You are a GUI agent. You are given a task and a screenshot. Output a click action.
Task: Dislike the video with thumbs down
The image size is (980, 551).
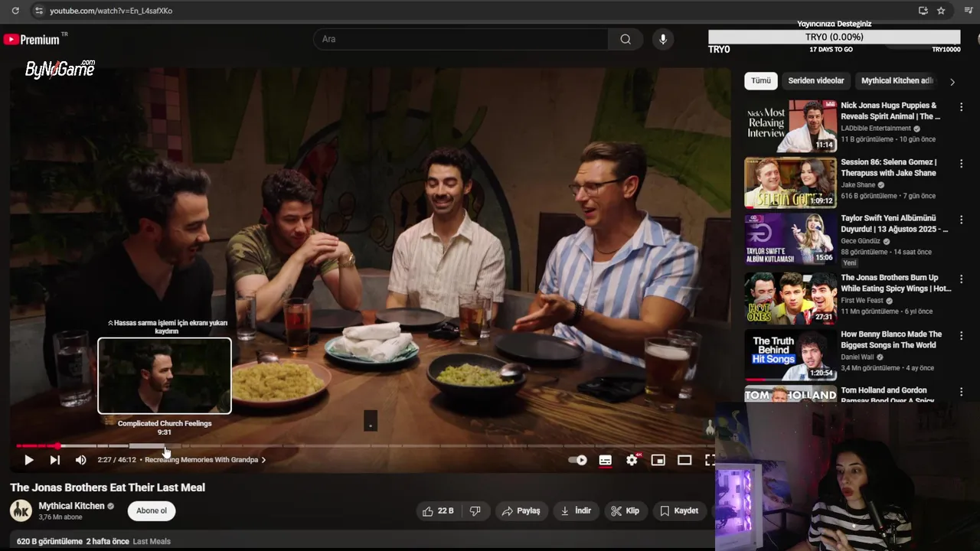[x=475, y=510]
